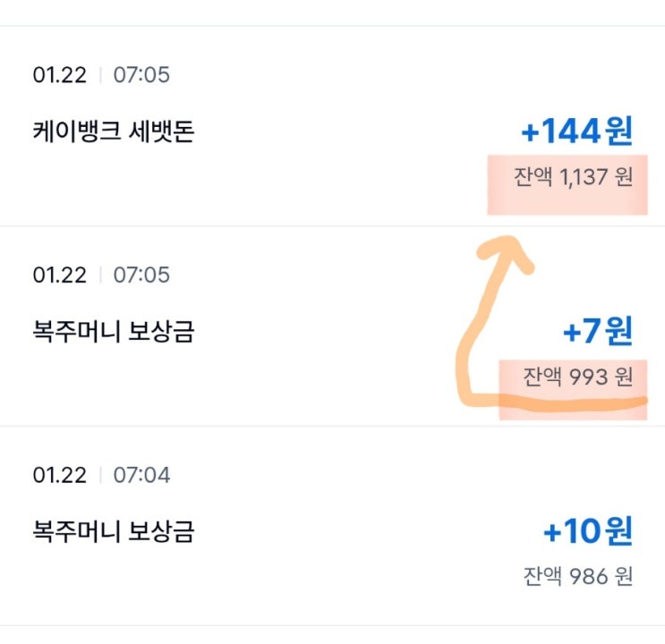
Task: Click 01.22 date above 케이뱅크 세뱃돈
Action: pos(57,74)
